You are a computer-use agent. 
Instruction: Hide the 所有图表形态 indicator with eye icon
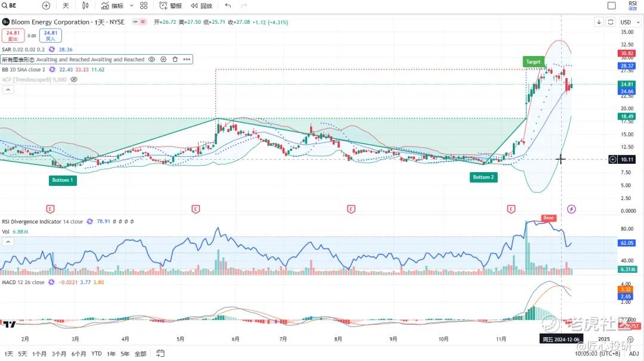click(151, 60)
